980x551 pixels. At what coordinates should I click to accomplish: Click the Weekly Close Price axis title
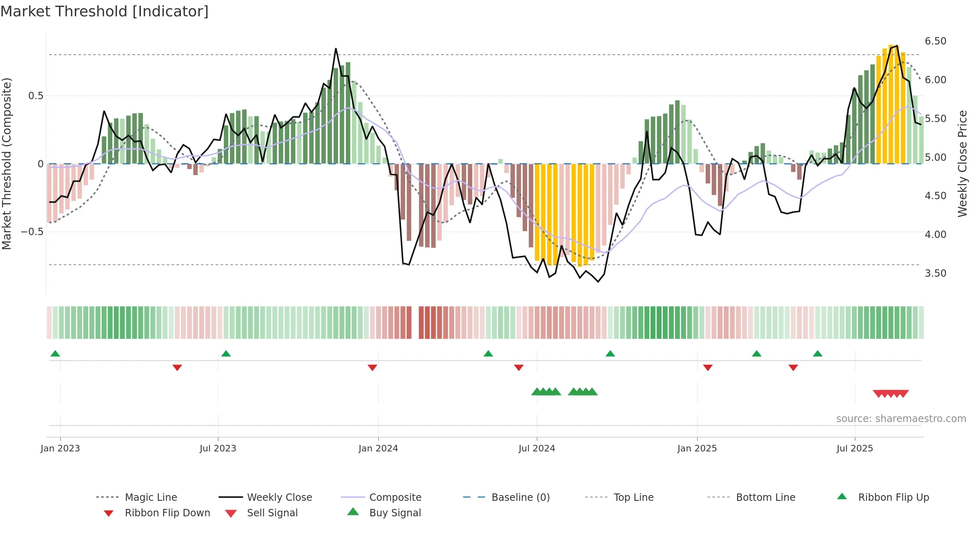(962, 163)
